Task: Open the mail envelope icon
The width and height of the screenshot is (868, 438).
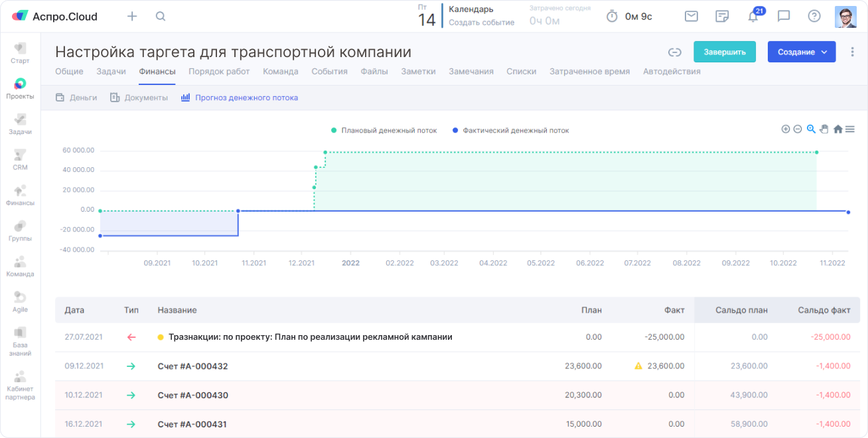Action: [x=691, y=17]
